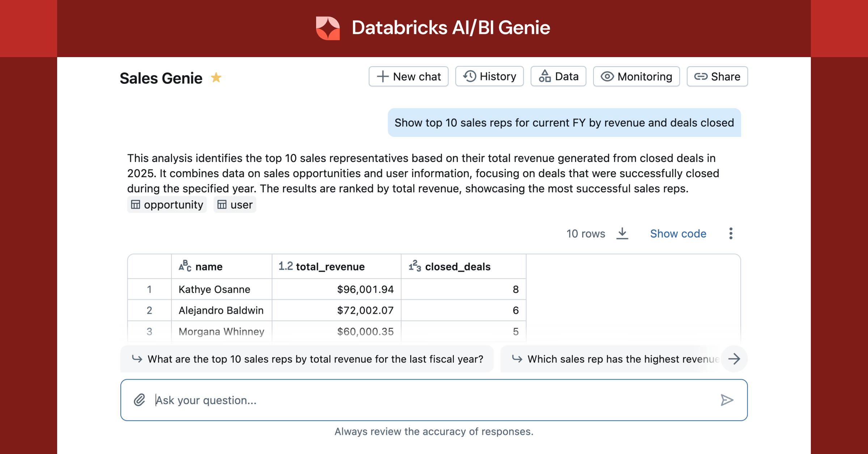Click the Share button
This screenshot has height=454, width=868.
click(x=717, y=77)
